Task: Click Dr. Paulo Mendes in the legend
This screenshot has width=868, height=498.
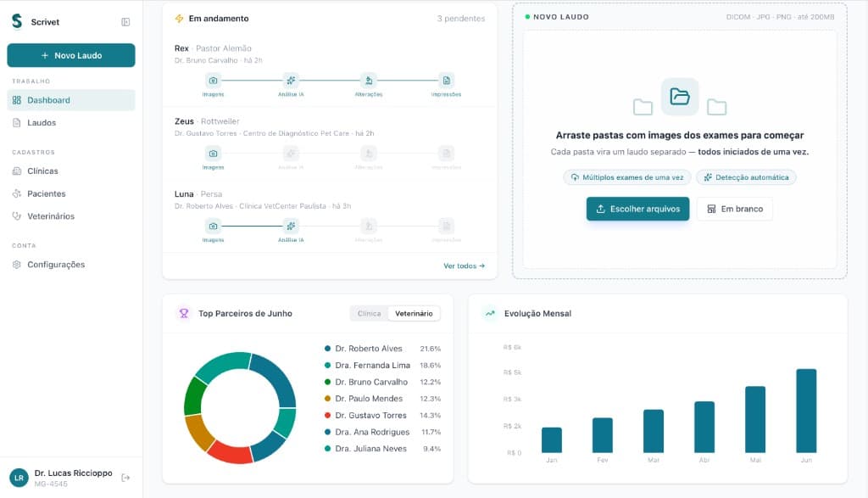Action: tap(382, 398)
